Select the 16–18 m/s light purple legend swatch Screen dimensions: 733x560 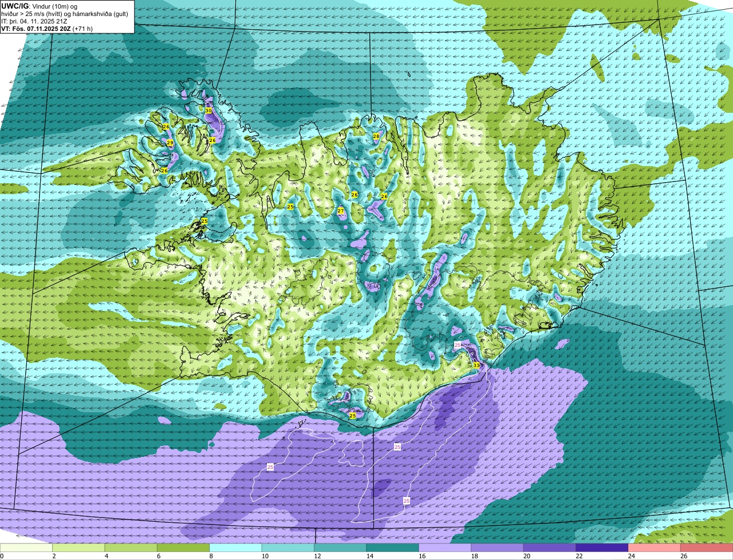[x=445, y=547]
